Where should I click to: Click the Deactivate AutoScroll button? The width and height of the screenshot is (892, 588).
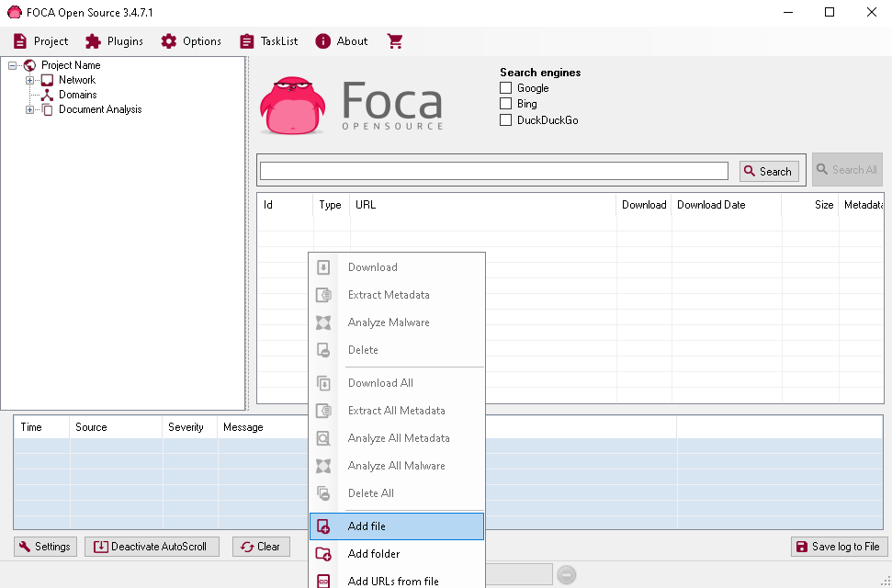click(x=152, y=547)
